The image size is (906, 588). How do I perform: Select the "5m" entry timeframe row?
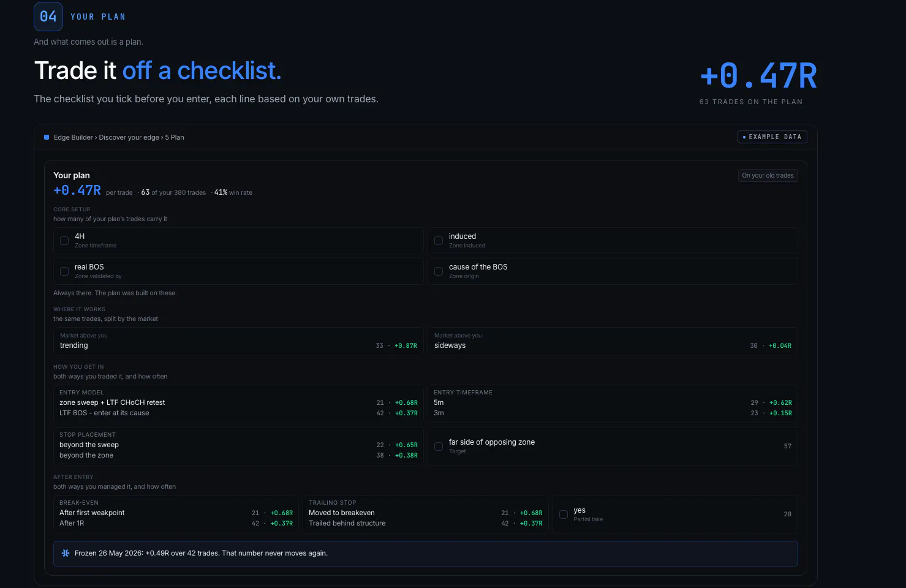click(613, 402)
